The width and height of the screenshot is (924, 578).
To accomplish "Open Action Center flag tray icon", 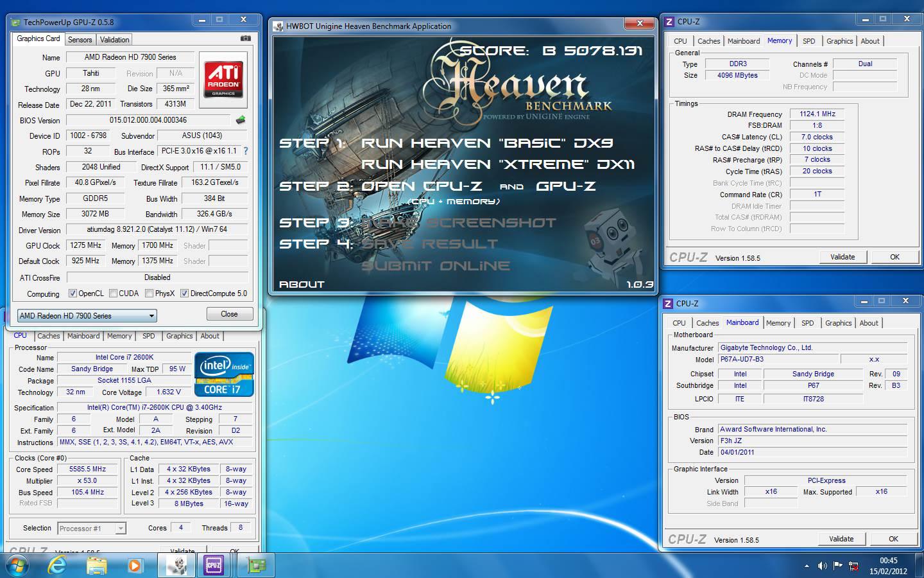I will click(x=837, y=566).
